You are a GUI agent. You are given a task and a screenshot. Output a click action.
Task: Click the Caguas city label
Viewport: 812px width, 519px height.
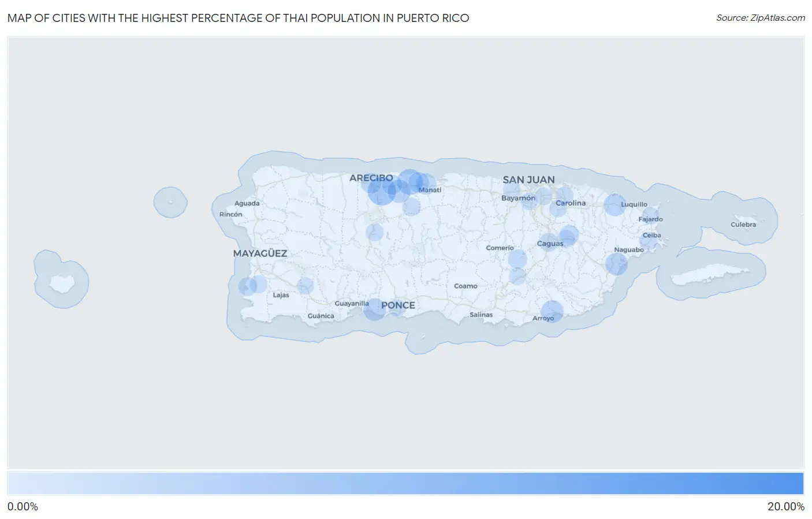tap(550, 244)
